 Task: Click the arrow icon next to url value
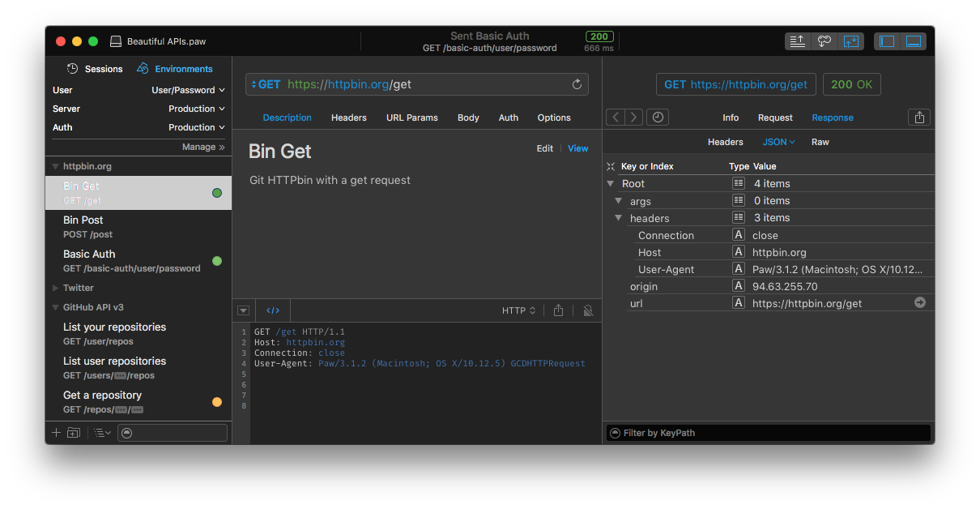(920, 302)
